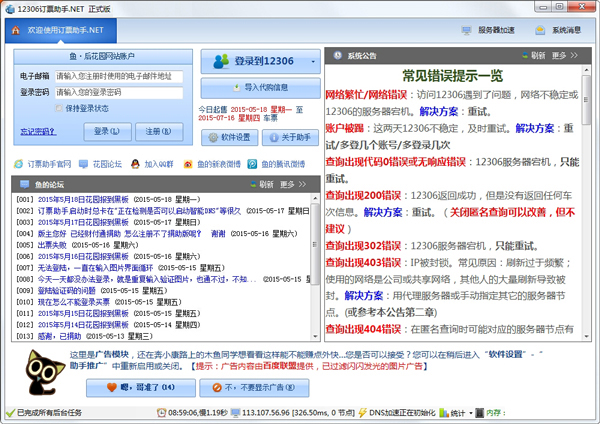Click the info icon for 关于助手
Screen dimensions: 600x424
[274, 137]
